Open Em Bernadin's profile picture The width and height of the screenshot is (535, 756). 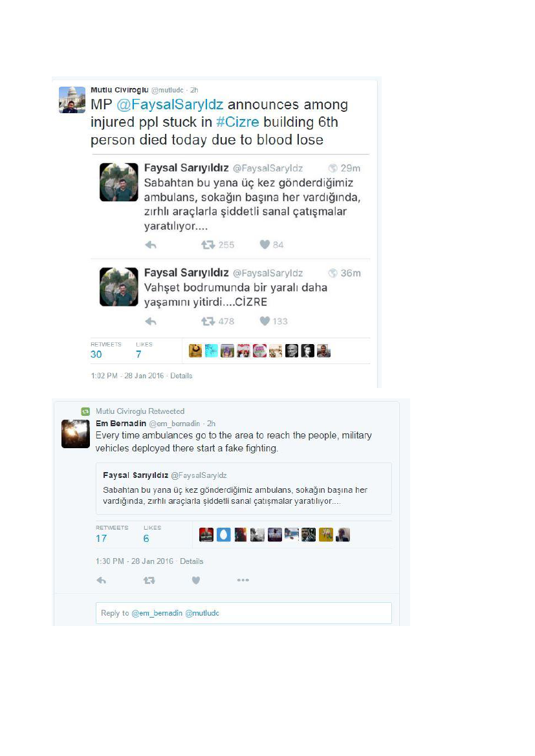[x=76, y=434]
